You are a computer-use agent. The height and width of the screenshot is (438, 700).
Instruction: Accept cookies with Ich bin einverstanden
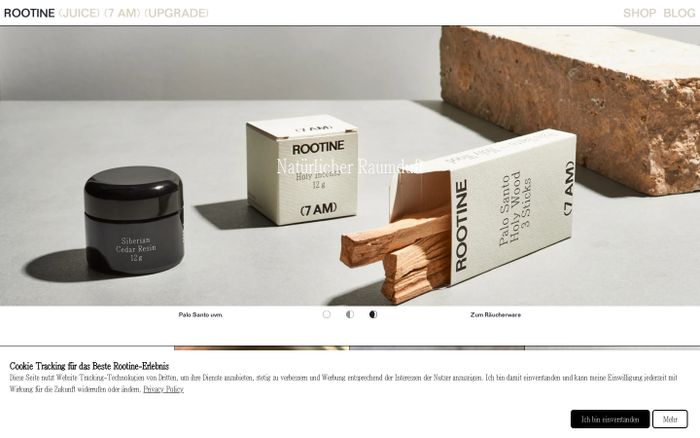[x=610, y=419]
